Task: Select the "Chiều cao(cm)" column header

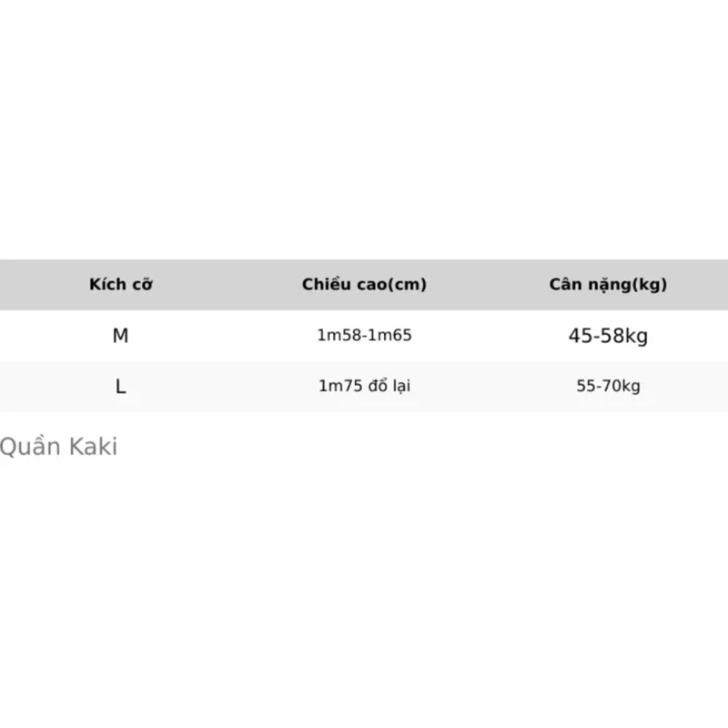Action: click(x=364, y=285)
